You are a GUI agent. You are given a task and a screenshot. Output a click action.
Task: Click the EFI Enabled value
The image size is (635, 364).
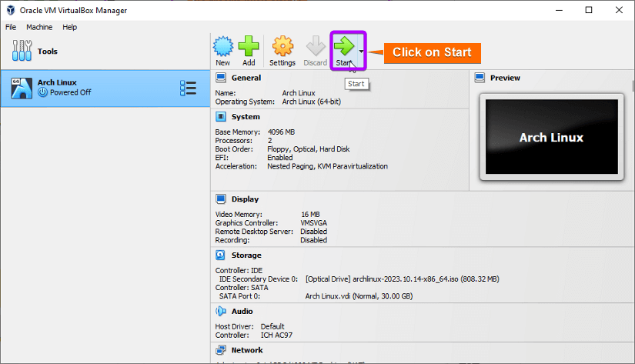click(280, 158)
